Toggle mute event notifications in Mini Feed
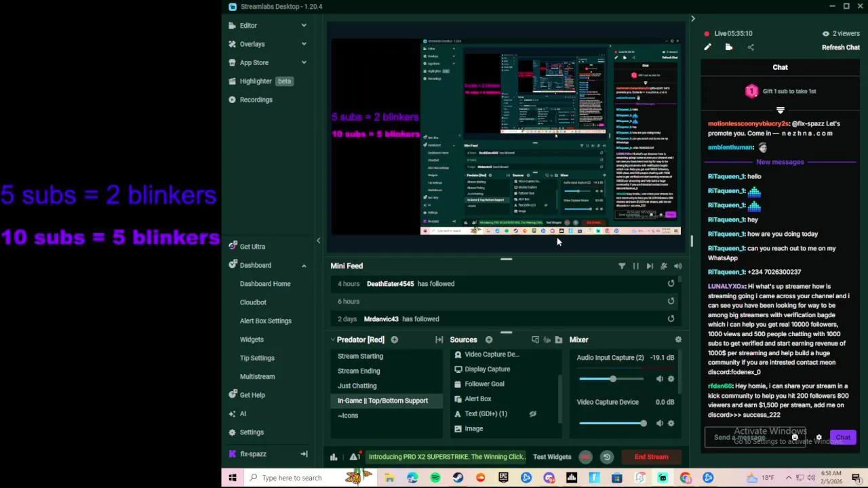Viewport: 868px width, 488px height. pos(664,266)
